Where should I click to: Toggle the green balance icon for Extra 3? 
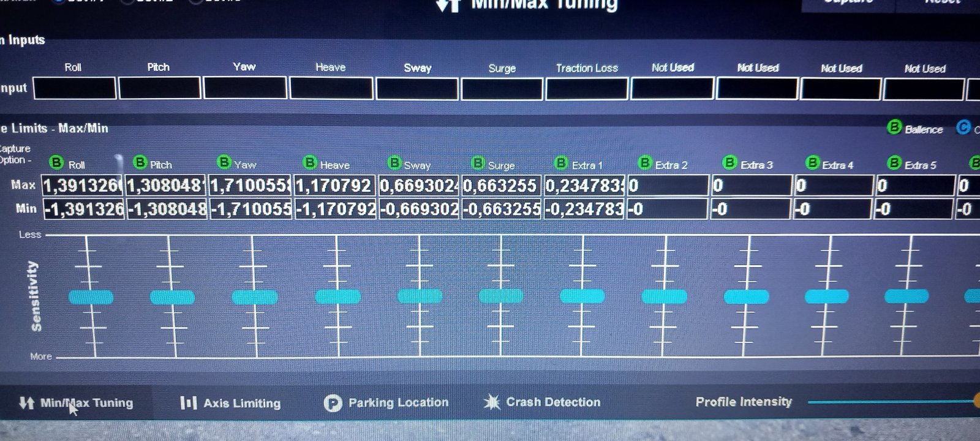729,163
